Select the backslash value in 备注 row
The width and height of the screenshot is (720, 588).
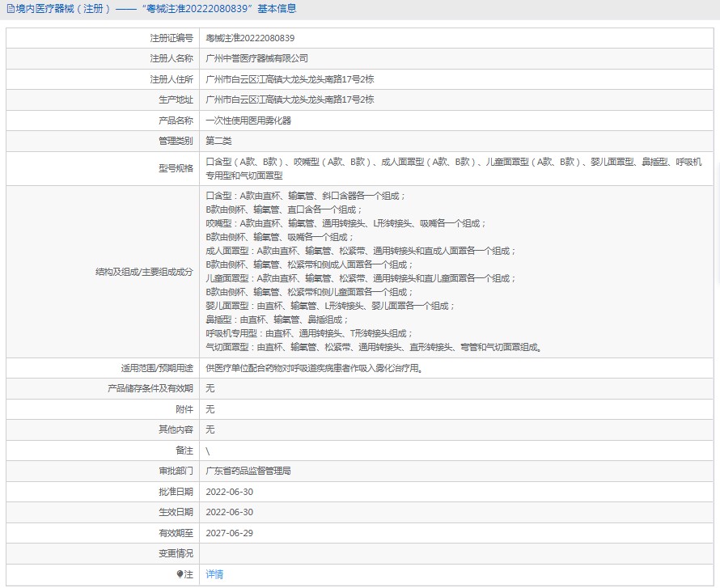[208, 451]
